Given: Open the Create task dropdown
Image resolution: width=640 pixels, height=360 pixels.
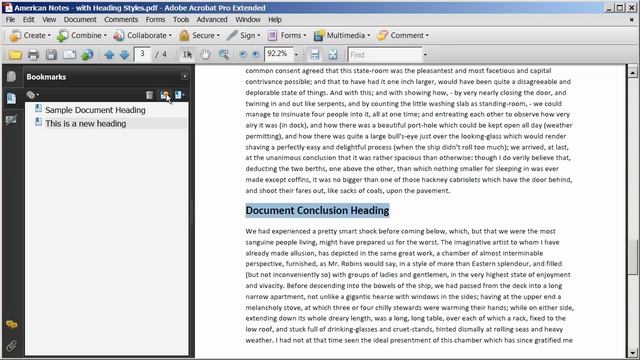Looking at the screenshot, I should 30,36.
